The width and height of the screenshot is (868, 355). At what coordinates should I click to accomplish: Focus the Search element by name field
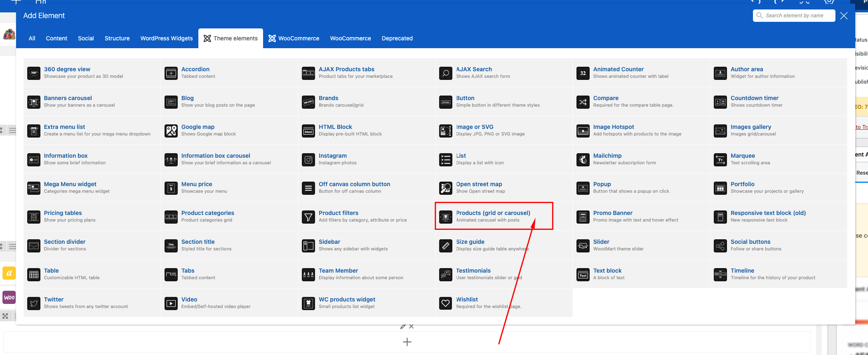coord(794,16)
